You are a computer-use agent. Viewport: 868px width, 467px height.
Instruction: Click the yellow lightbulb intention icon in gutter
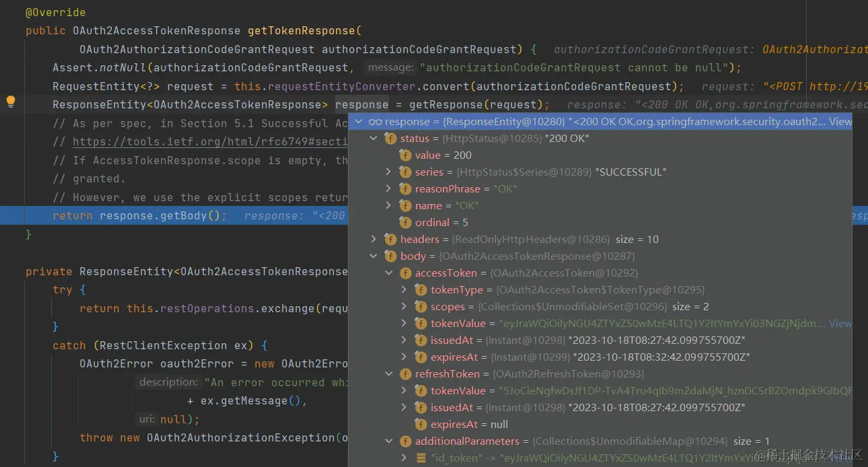11,102
